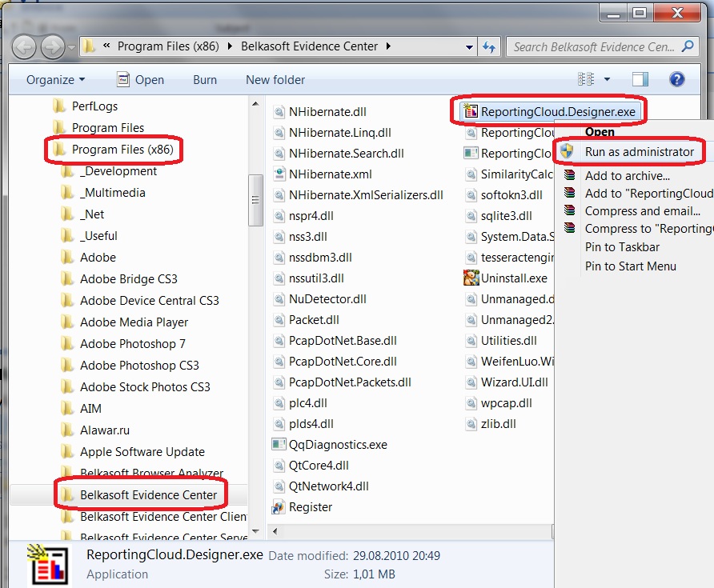Choose Open in context menu
This screenshot has height=588, width=714.
click(600, 132)
